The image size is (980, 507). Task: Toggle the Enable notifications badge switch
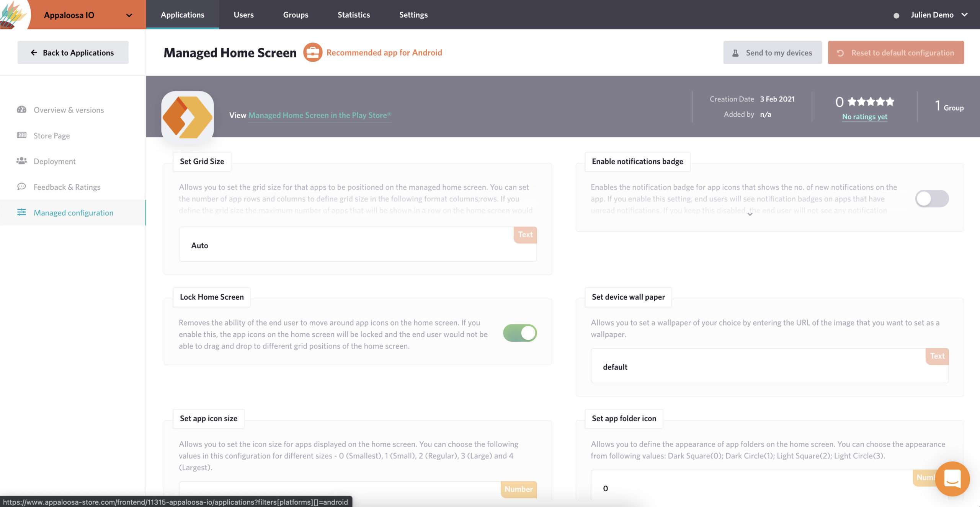(x=931, y=199)
